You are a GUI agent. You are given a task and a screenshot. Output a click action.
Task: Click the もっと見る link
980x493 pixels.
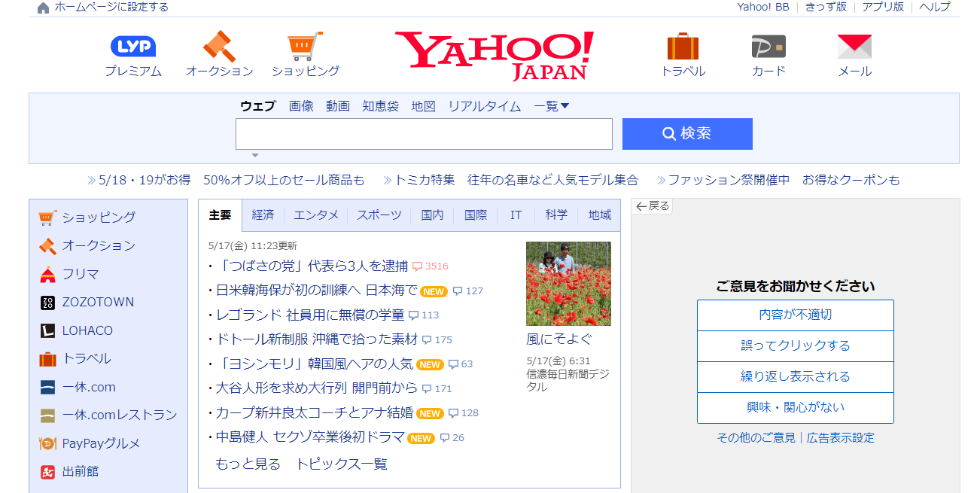[x=248, y=464]
